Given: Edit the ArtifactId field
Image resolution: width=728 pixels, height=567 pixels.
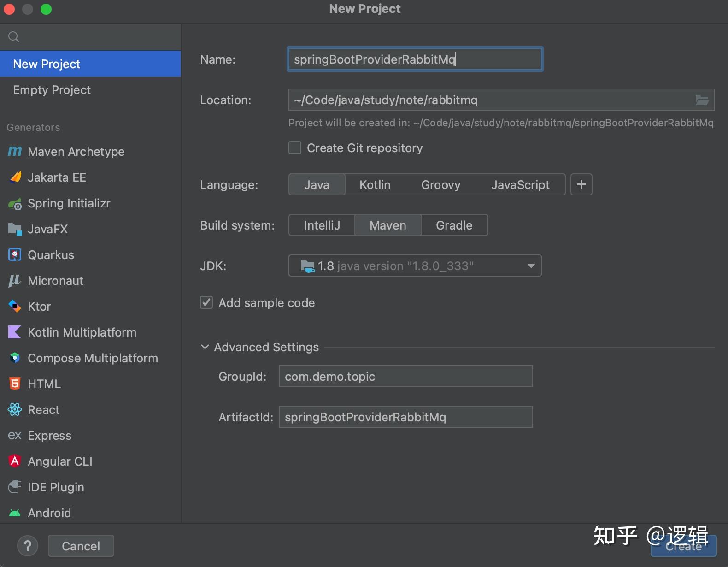Looking at the screenshot, I should tap(405, 417).
